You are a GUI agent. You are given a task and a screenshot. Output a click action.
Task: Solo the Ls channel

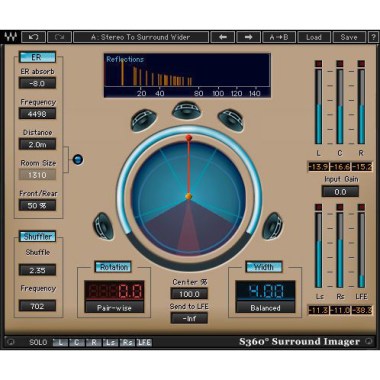tap(110, 342)
